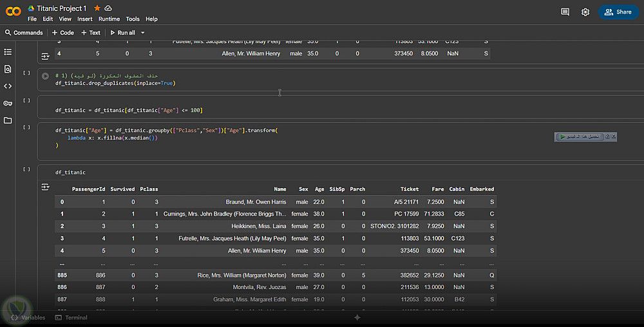Click the Survived column header
This screenshot has width=644, height=327.
coord(122,189)
